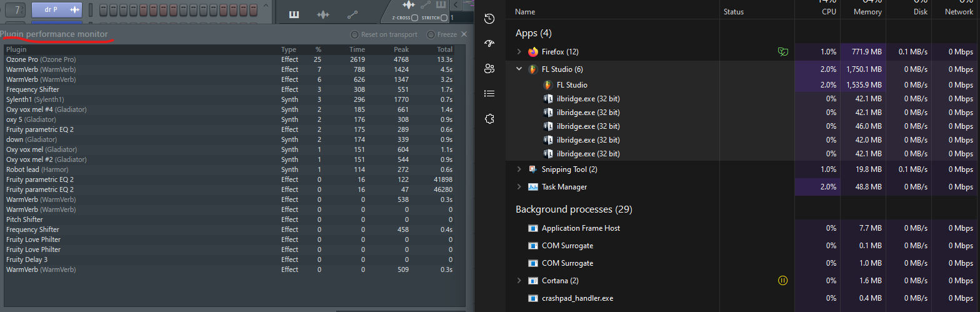Viewport: 980px width, 312px height.
Task: Enable Reset on transport option
Action: (354, 34)
